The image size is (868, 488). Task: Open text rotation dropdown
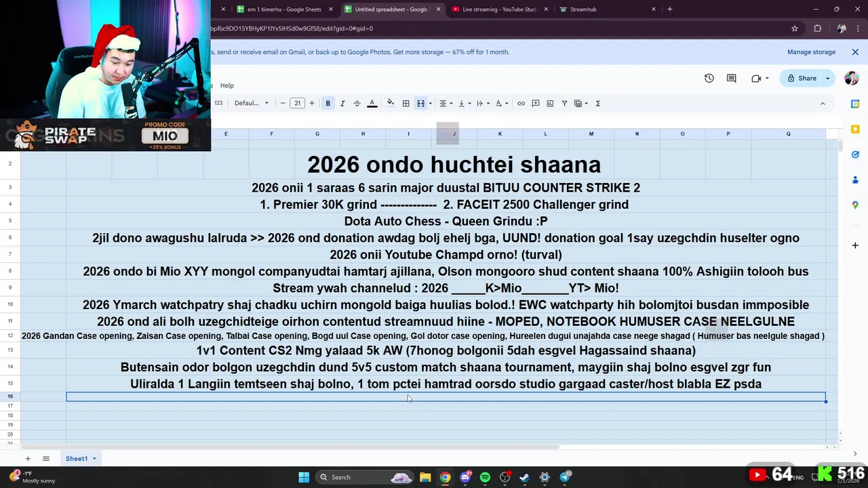pyautogui.click(x=501, y=103)
